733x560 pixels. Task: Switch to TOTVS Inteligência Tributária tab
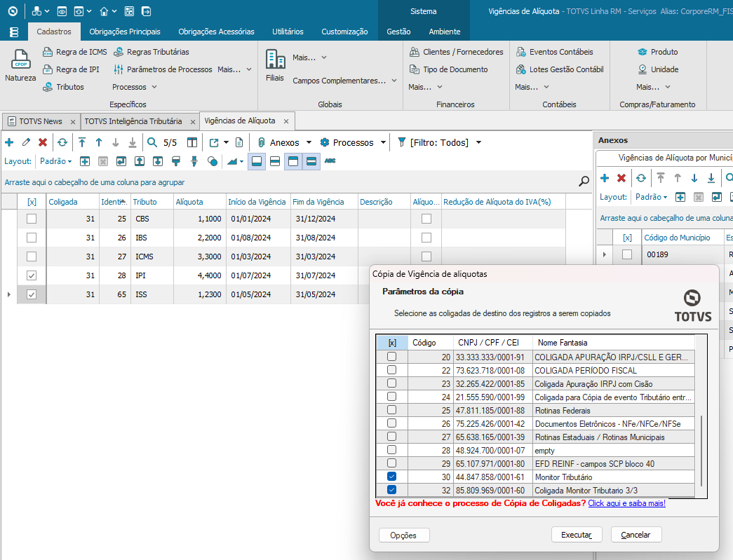coord(133,121)
